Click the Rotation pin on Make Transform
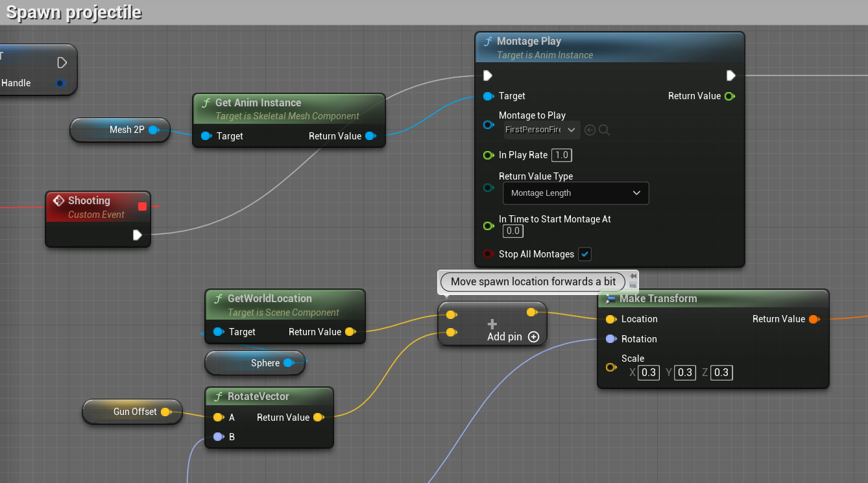The width and height of the screenshot is (868, 483). click(x=610, y=339)
